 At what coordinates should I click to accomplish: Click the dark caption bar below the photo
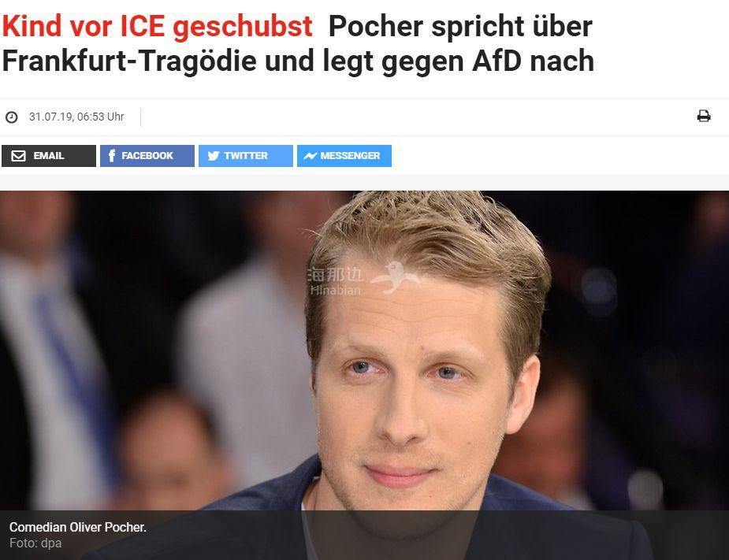364,535
